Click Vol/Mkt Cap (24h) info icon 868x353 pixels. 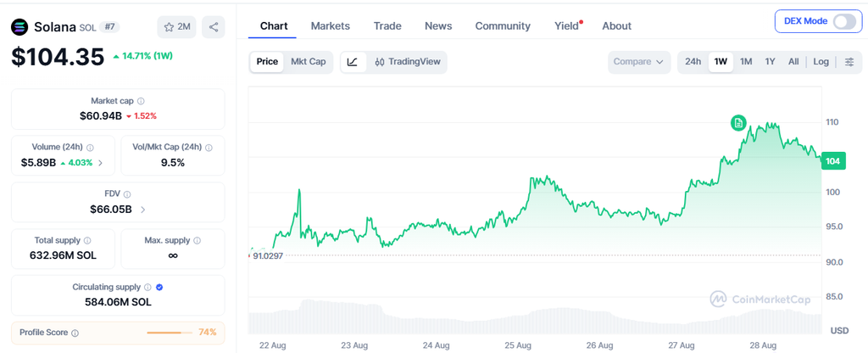[x=209, y=148]
